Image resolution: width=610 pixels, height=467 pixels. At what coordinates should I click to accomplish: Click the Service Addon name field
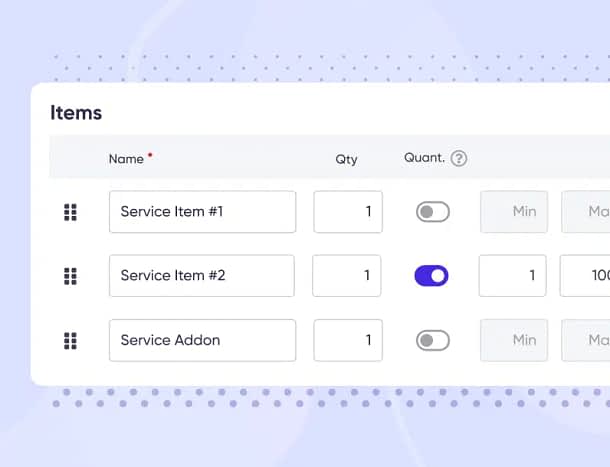(202, 340)
